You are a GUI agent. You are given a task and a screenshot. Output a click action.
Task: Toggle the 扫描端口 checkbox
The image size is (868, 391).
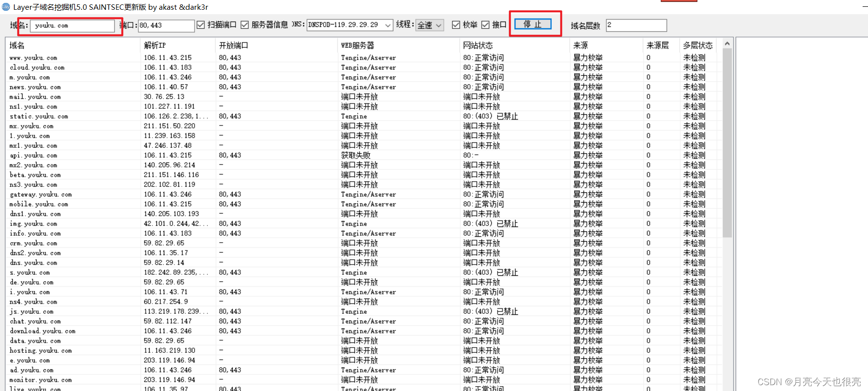(200, 25)
